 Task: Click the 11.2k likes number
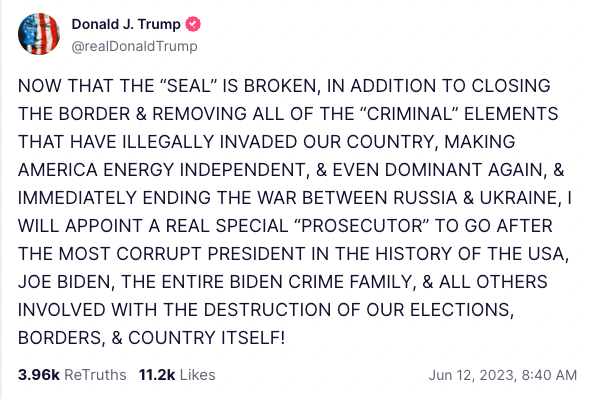157,375
